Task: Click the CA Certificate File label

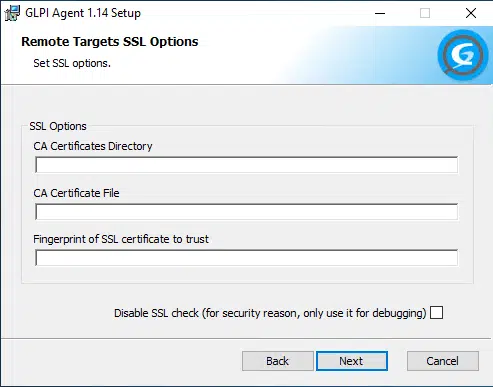Action: (76, 193)
